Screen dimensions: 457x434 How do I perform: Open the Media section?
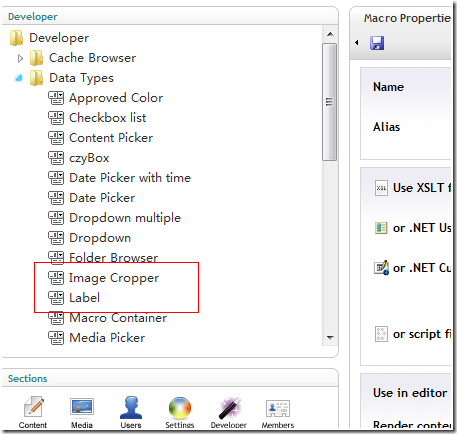tap(82, 412)
